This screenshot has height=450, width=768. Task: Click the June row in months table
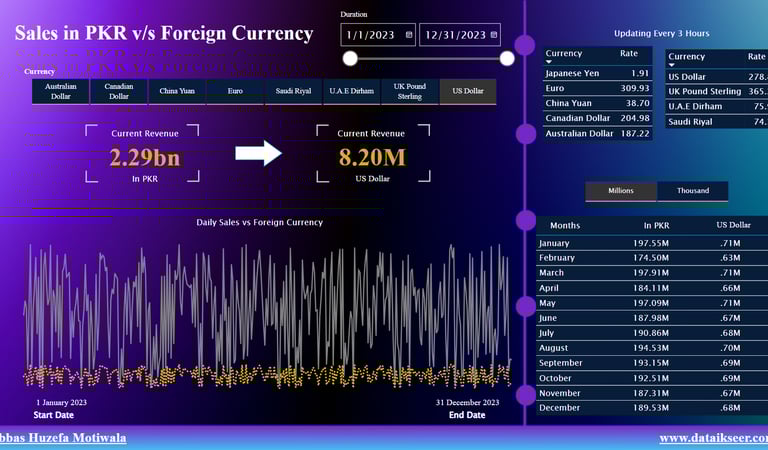coord(652,318)
